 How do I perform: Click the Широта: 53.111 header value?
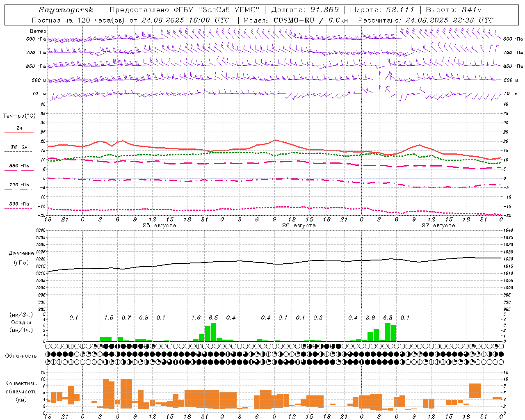pyautogui.click(x=382, y=10)
